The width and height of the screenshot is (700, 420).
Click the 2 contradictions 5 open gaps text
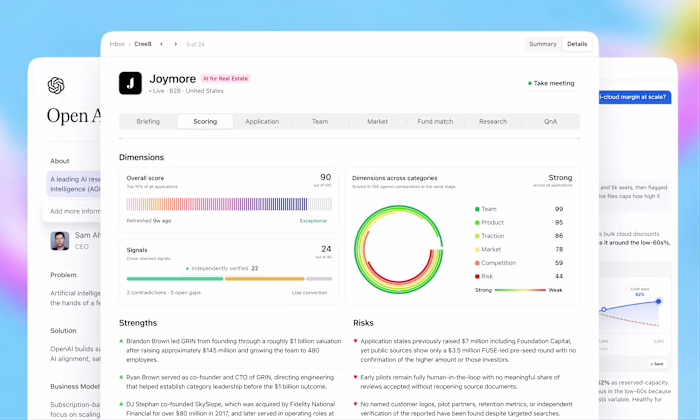tap(163, 293)
